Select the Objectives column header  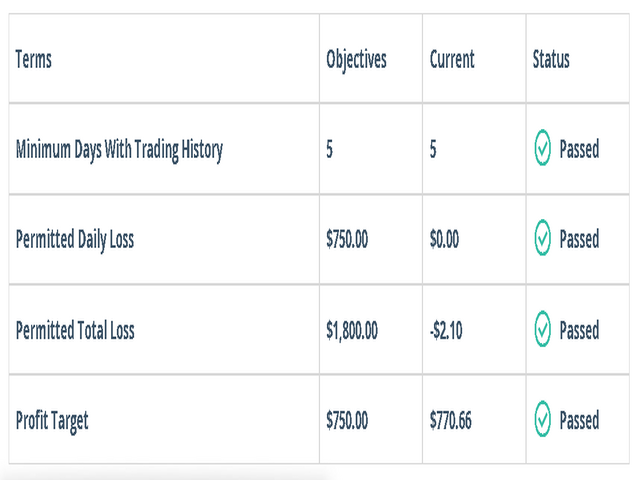[356, 60]
